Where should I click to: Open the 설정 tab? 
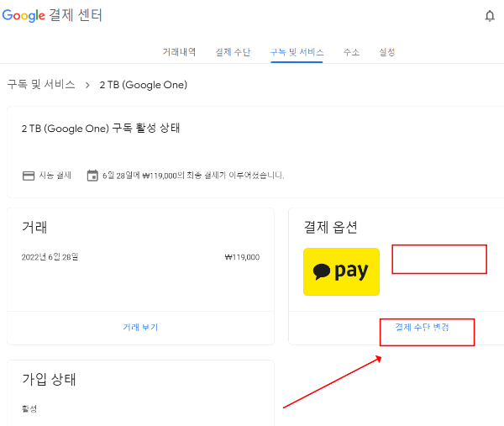click(x=387, y=52)
